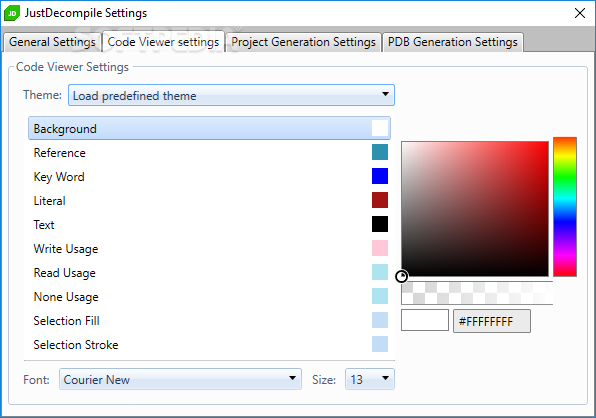Click the Selection Fill color swatch
Viewport: 596px width, 418px height.
[x=380, y=320]
